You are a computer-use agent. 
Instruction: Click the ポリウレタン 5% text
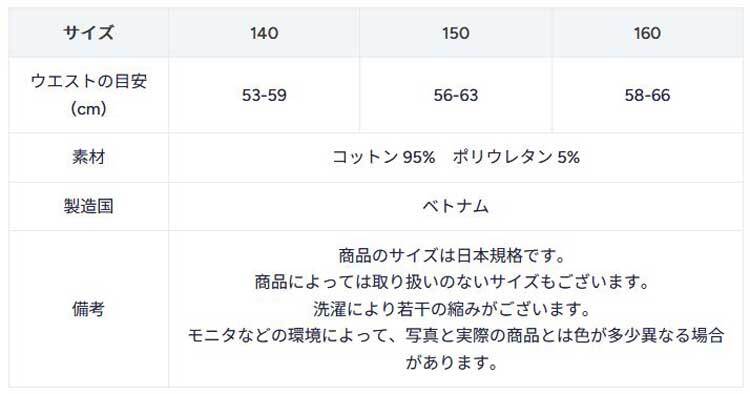coord(516,157)
